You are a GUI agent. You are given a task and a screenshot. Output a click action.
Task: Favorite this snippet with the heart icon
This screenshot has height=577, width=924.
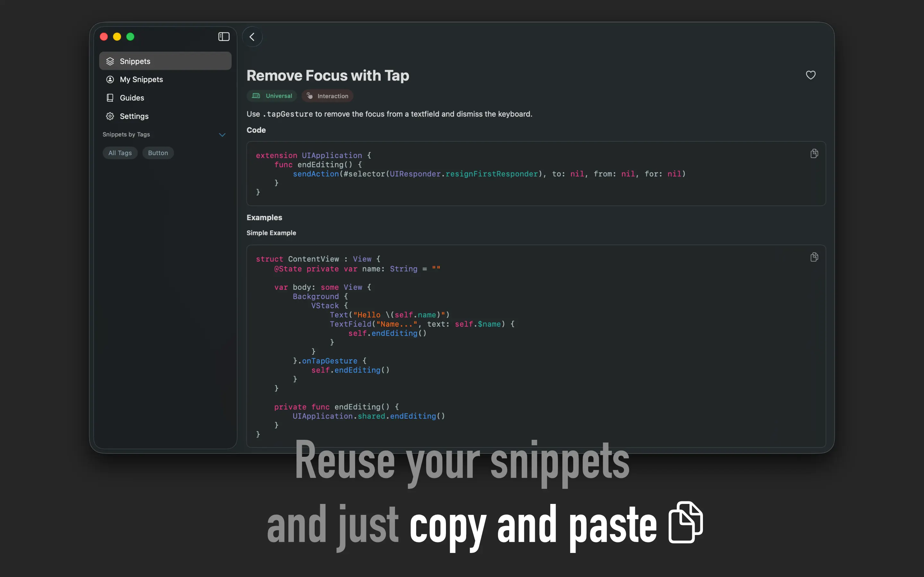click(x=810, y=75)
